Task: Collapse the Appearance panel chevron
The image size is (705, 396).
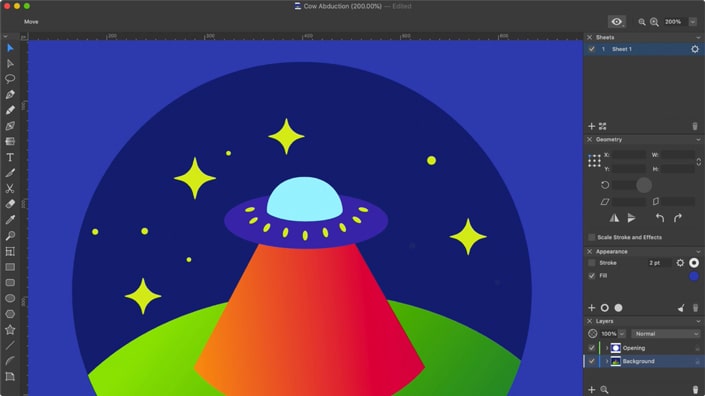Action: click(698, 252)
